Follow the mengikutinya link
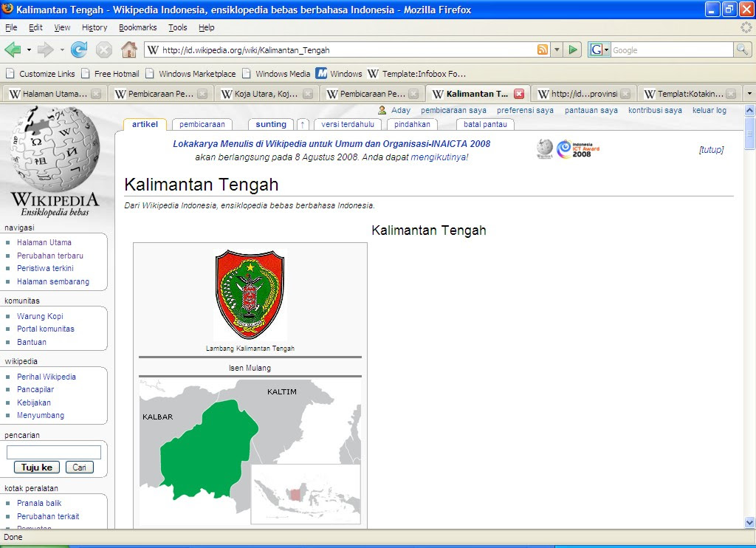756x548 pixels. [439, 157]
